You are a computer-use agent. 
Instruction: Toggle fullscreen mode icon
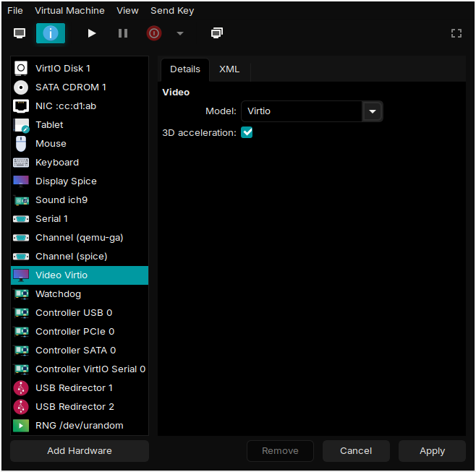point(456,33)
